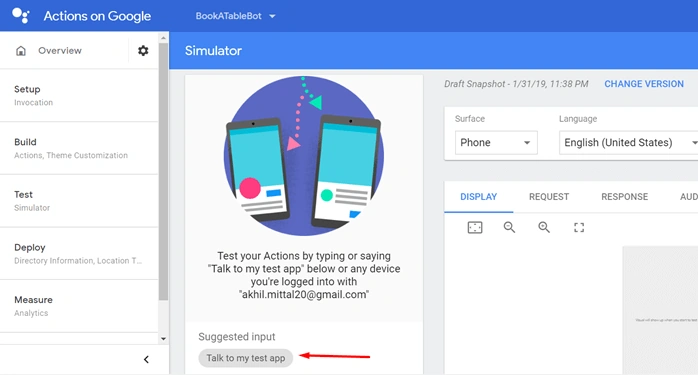The height and width of the screenshot is (375, 698).
Task: Click the Language label text
Action: tap(578, 119)
